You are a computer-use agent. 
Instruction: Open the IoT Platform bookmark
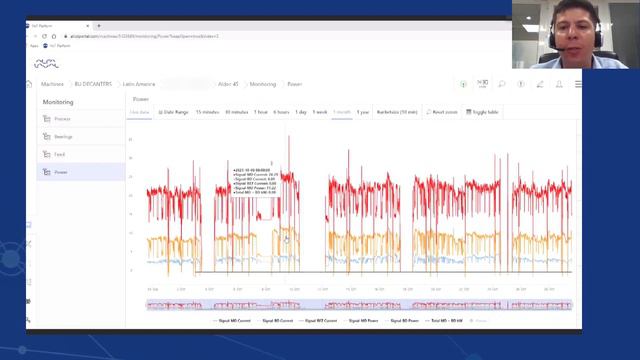[57, 46]
